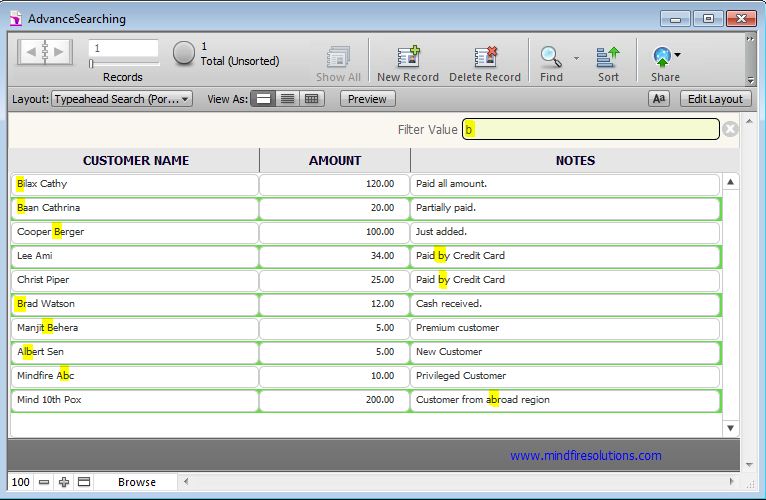766x500 pixels.
Task: Click the found set pie circle icon
Action: 184,54
